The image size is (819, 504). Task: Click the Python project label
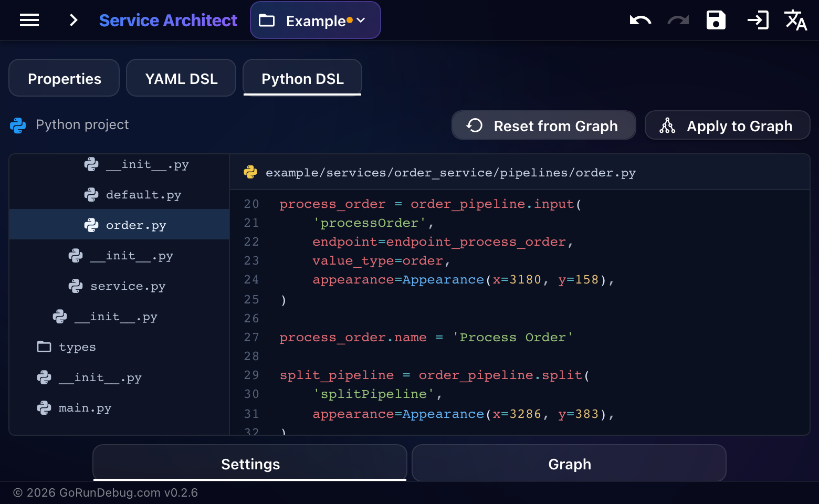pos(82,124)
